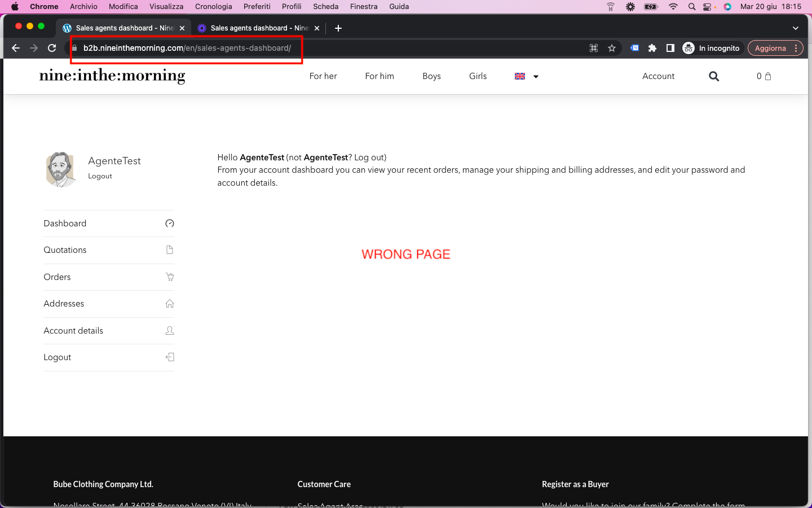Viewport: 812px width, 508px height.
Task: Open the For her category
Action: point(323,76)
